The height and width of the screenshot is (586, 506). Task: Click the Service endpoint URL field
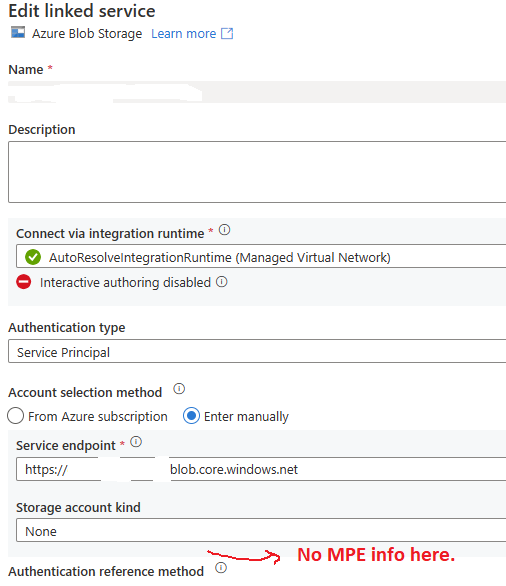[x=261, y=469]
